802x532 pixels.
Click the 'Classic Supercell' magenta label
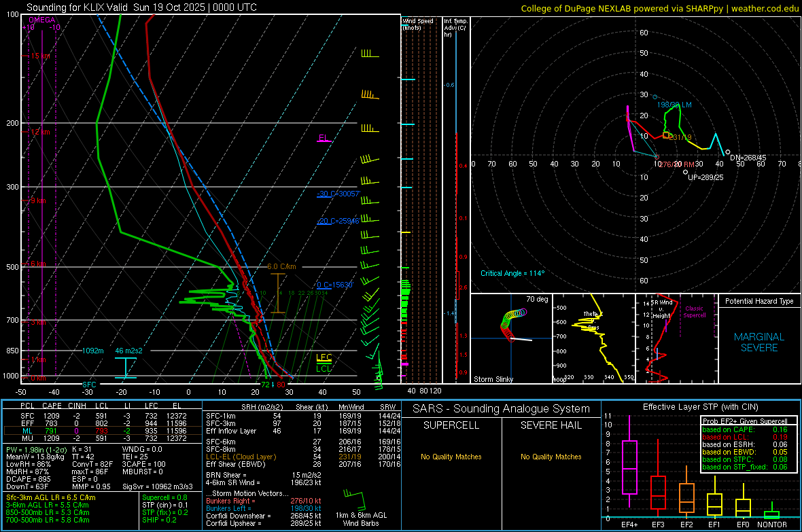point(694,312)
